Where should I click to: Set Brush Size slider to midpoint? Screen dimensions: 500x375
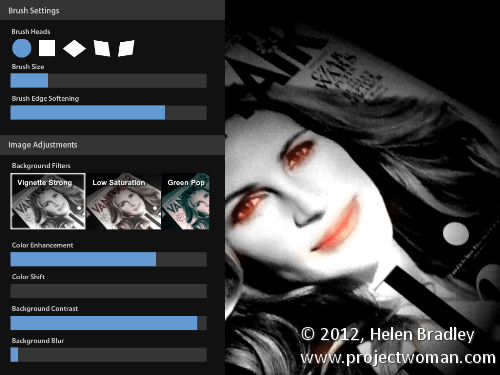coord(109,81)
